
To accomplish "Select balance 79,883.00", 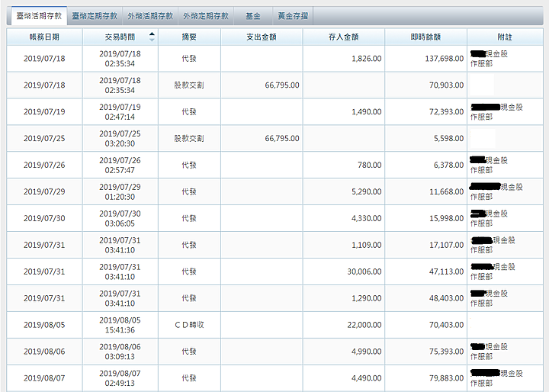I will click(446, 378).
